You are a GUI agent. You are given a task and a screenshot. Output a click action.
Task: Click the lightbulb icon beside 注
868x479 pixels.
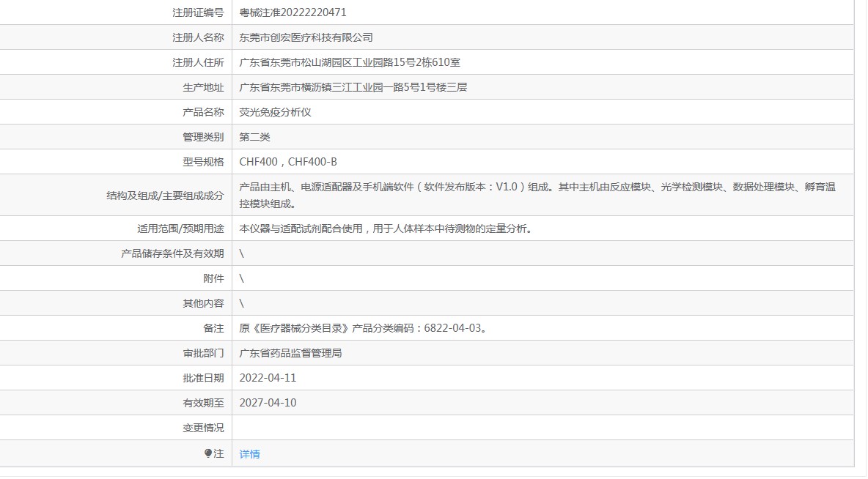(x=208, y=453)
